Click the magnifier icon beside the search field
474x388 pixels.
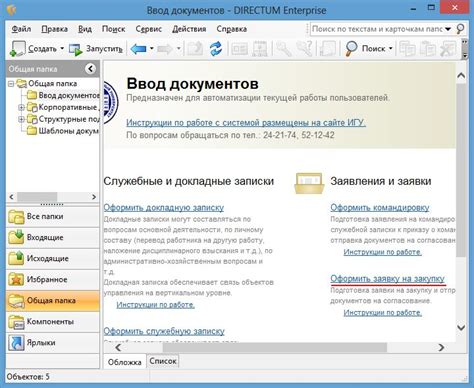point(460,29)
